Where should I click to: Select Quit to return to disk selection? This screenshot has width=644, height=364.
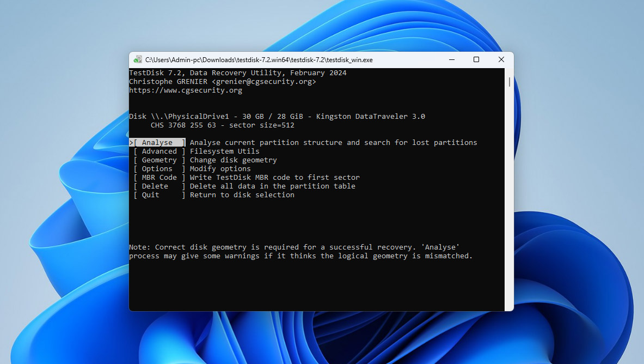tap(150, 195)
